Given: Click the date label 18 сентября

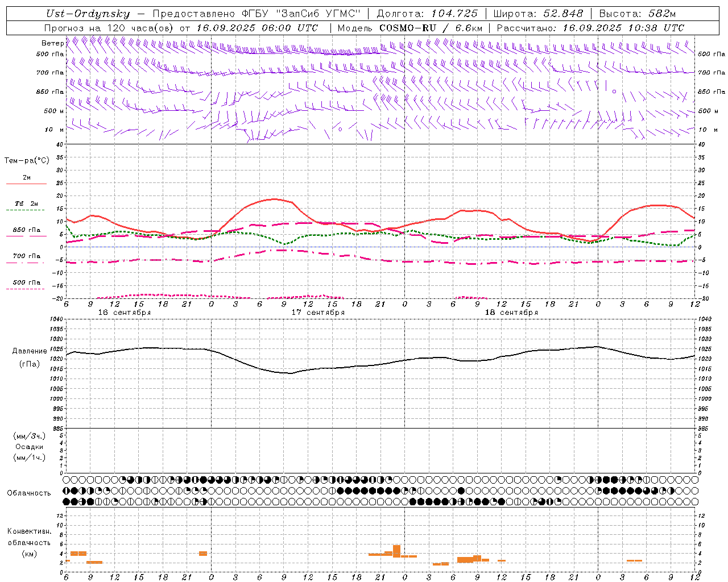Looking at the screenshot, I should tap(511, 313).
